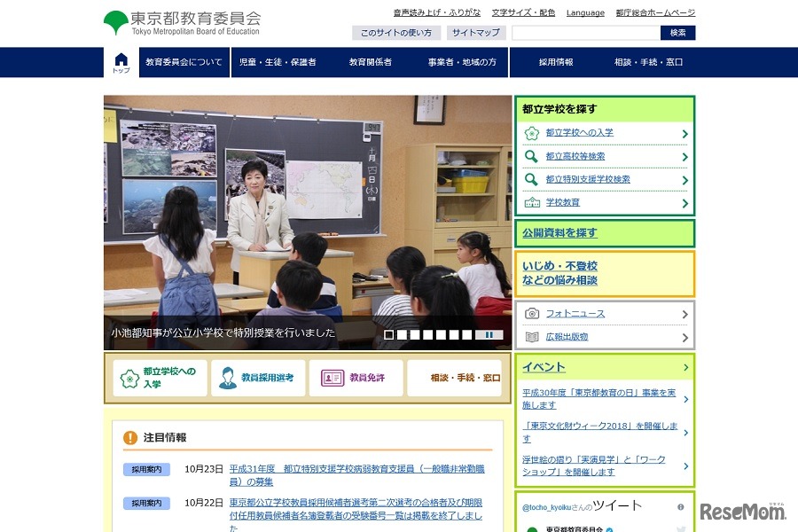Viewport: 798px width, 532px height.
Task: Open 教育委員会について in the navigation bar
Action: [x=184, y=62]
